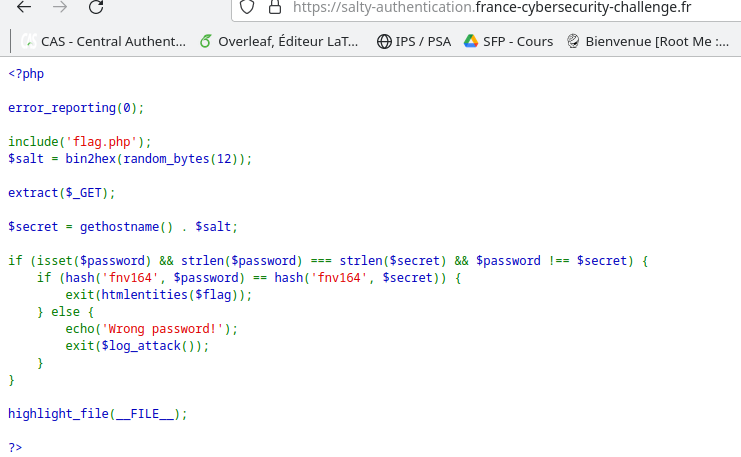Click the extract($_GET) code line
This screenshot has height=457, width=741.
(62, 192)
